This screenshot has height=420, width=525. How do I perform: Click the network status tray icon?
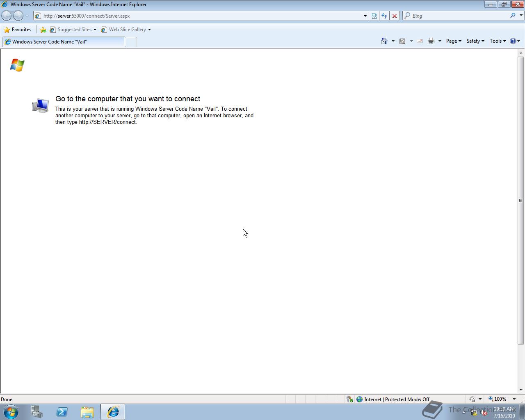(474, 413)
